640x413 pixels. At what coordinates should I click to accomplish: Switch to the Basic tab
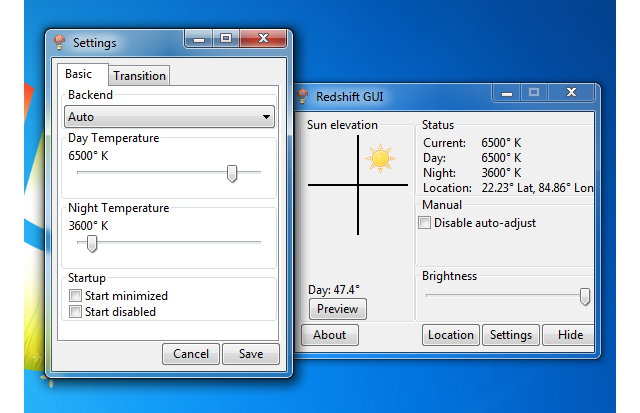tap(83, 74)
